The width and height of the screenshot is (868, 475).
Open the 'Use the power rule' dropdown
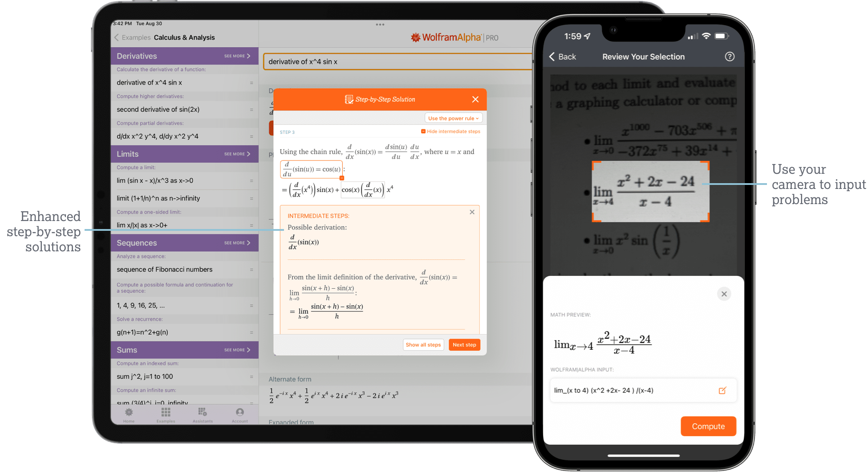(x=453, y=118)
